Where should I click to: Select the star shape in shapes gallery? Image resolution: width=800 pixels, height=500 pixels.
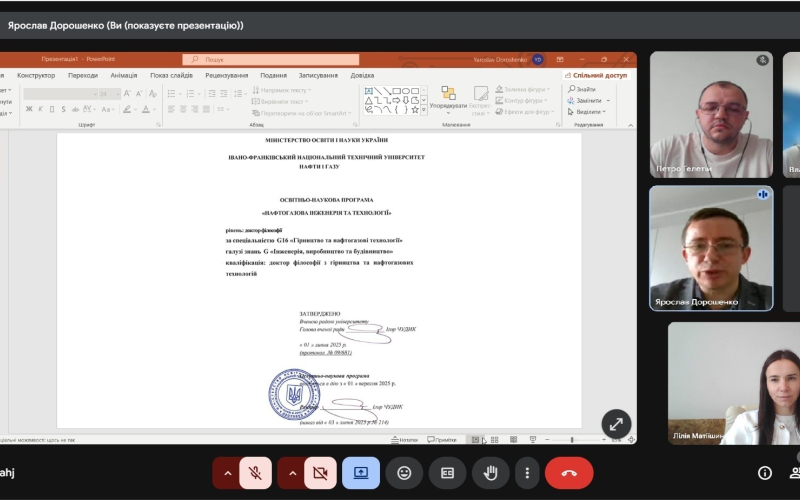coord(415,110)
